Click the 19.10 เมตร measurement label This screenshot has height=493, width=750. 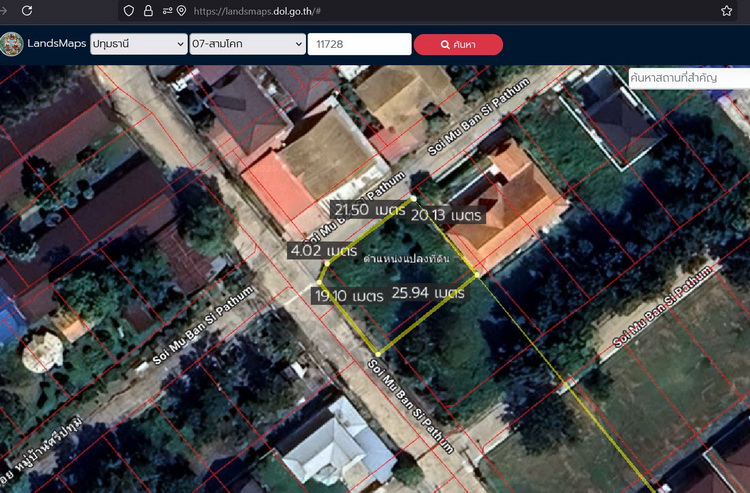(349, 296)
